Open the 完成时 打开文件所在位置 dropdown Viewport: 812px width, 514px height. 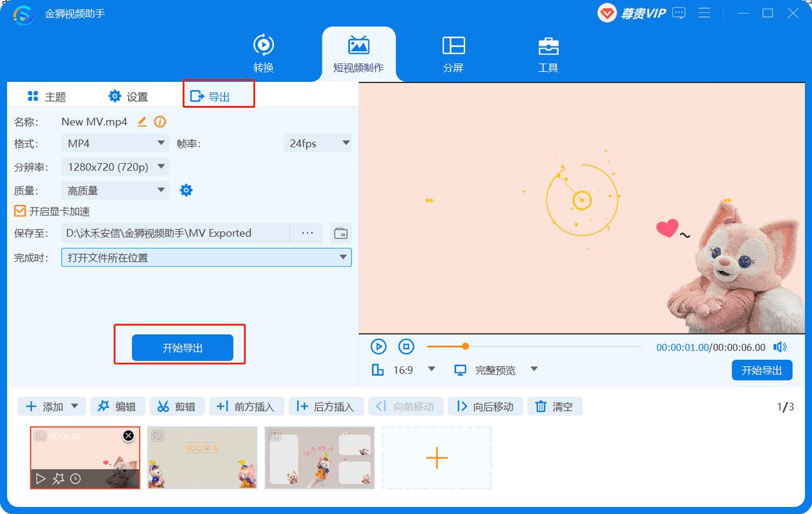click(x=206, y=257)
